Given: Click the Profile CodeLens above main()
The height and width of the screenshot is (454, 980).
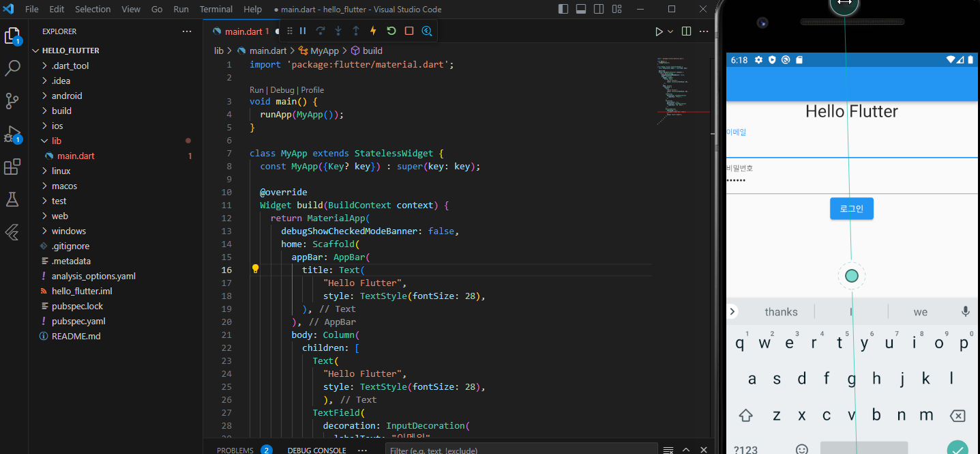Looking at the screenshot, I should point(312,90).
